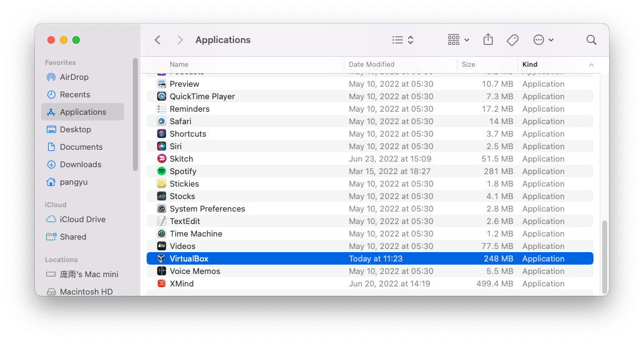Screen dimensions: 644x342
Task: Click the Preview app icon
Action: pos(162,84)
